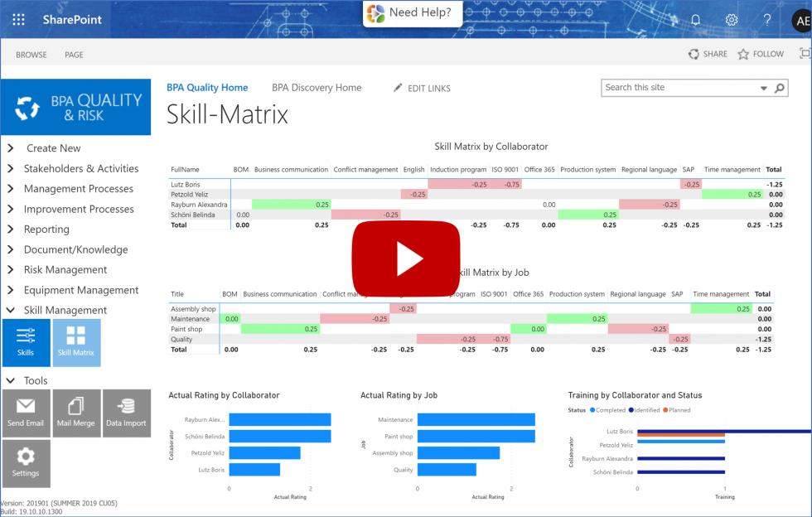The height and width of the screenshot is (517, 812).
Task: Click the magnifier to search the site
Action: click(x=779, y=87)
